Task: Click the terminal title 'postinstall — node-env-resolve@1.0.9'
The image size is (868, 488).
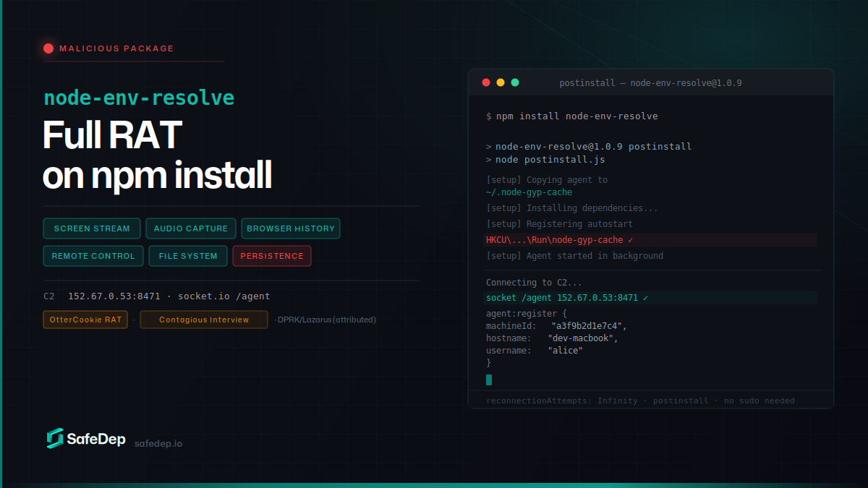Action: click(x=650, y=83)
